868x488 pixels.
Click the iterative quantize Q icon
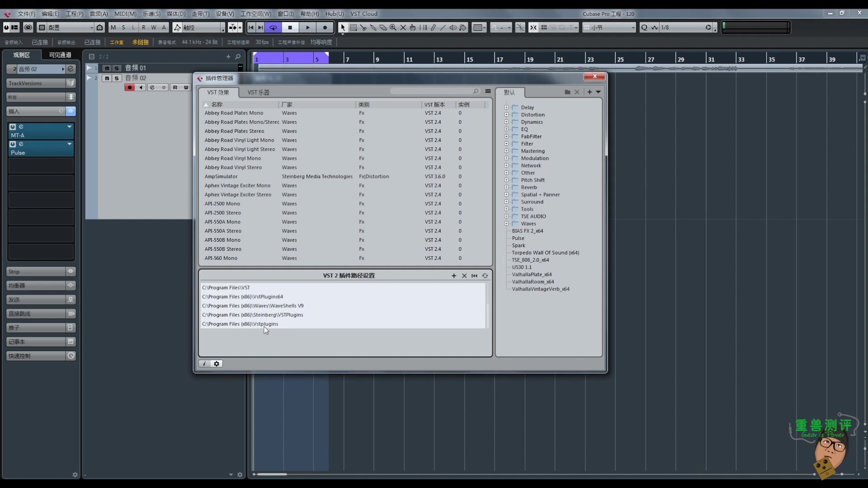click(x=644, y=28)
